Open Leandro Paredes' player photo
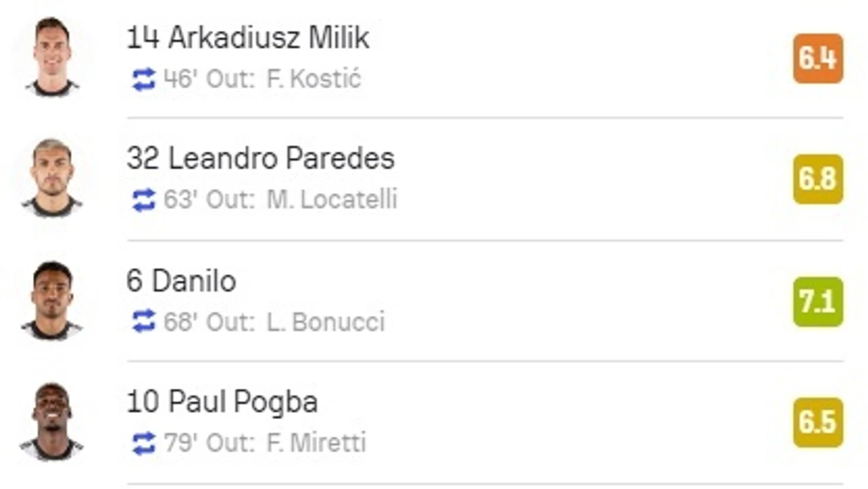Image resolution: width=868 pixels, height=489 pixels. [52, 178]
